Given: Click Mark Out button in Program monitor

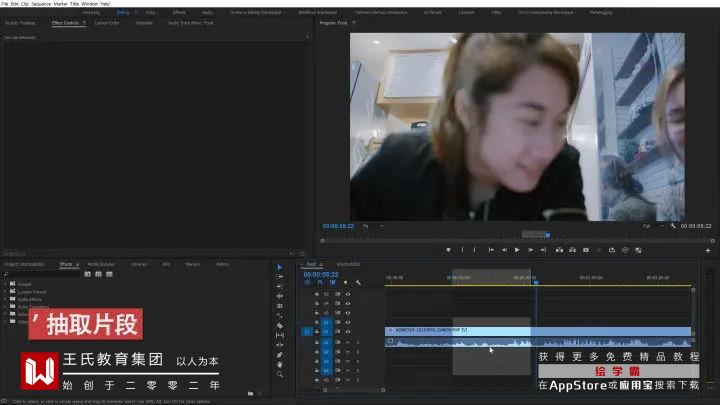Looking at the screenshot, I should pos(474,250).
